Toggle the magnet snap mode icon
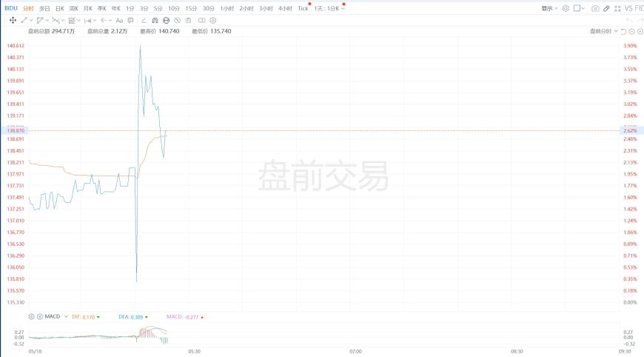The image size is (644, 357). (x=155, y=20)
